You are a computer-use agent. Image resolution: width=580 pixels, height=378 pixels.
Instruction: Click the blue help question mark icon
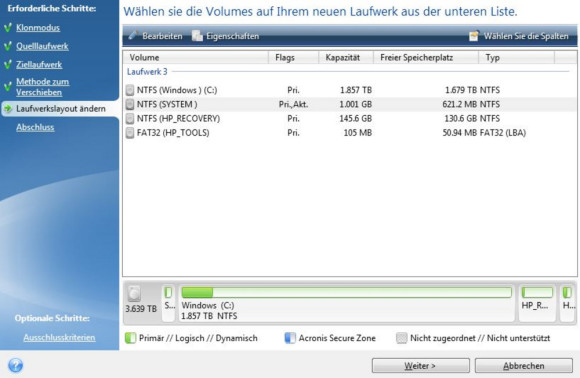[x=16, y=365]
